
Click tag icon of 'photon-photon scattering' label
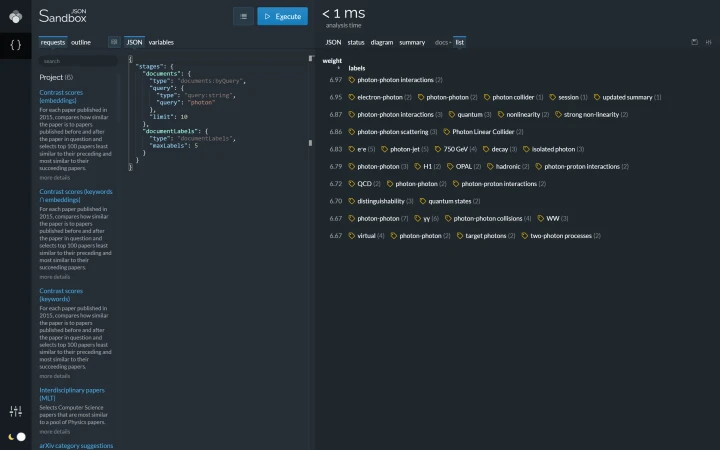pos(352,132)
